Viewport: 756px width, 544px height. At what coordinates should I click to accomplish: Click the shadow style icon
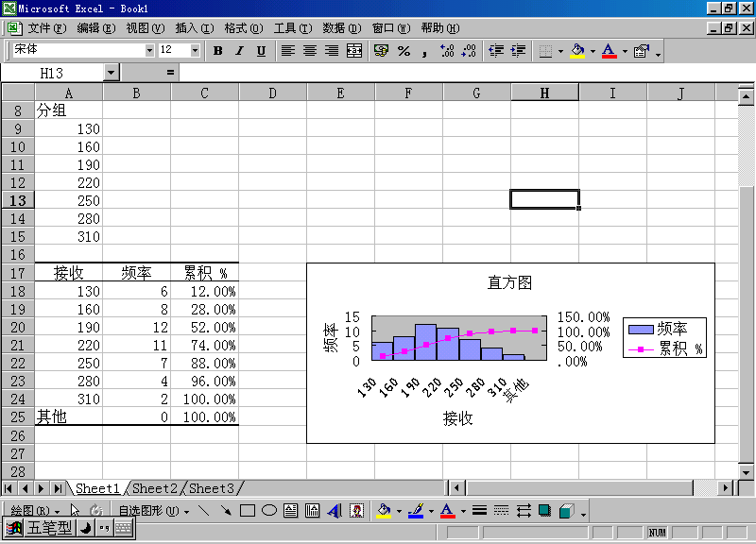click(x=544, y=511)
